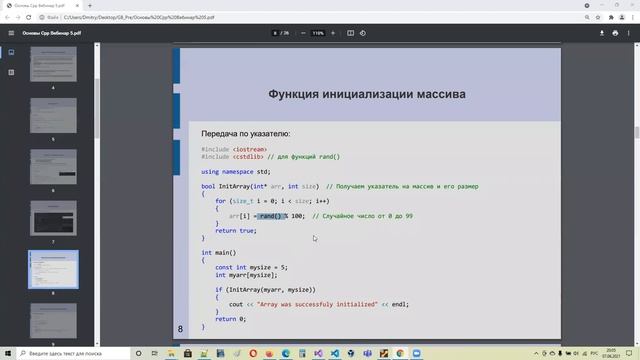Open the document outline view in sidebar
This screenshot has height=360, width=640.
pos(11,72)
